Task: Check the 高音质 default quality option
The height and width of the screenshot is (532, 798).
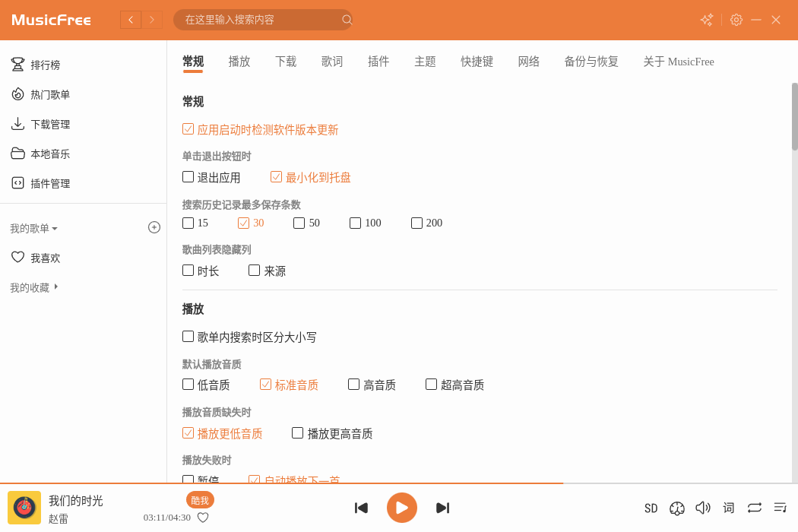Action: tap(354, 385)
